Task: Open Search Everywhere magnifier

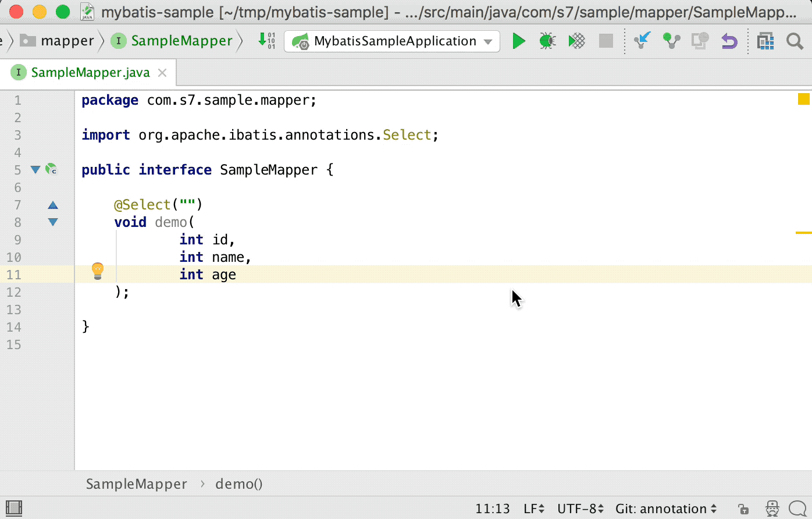Action: [x=795, y=41]
